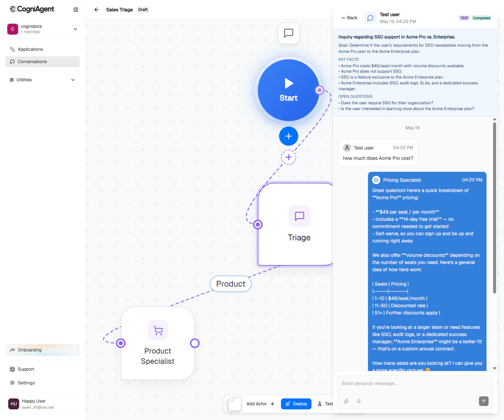
Task: Click Product Specialist input connector
Action: pos(121,343)
